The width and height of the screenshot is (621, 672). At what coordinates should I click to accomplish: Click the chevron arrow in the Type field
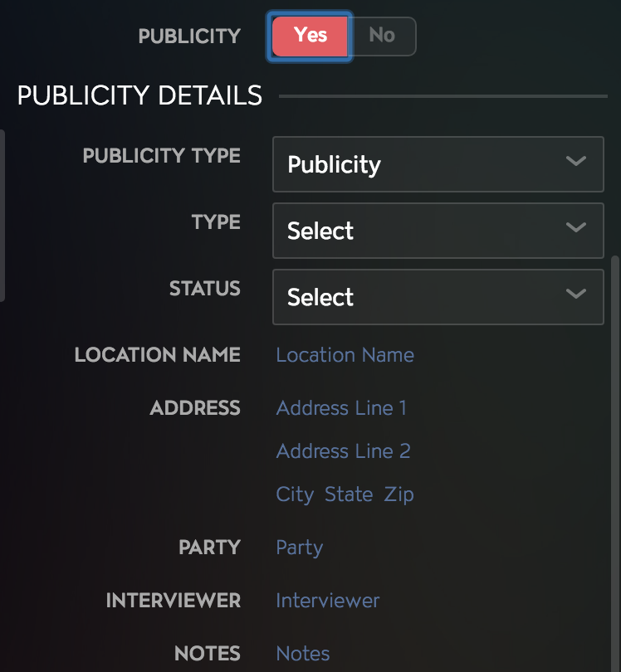pos(575,227)
